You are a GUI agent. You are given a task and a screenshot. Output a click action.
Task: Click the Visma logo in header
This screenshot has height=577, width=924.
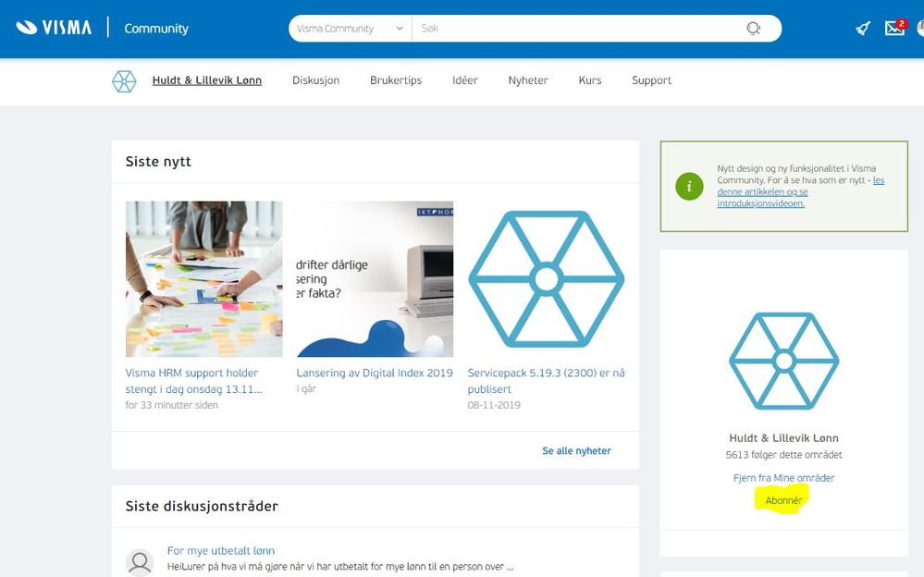click(x=54, y=28)
